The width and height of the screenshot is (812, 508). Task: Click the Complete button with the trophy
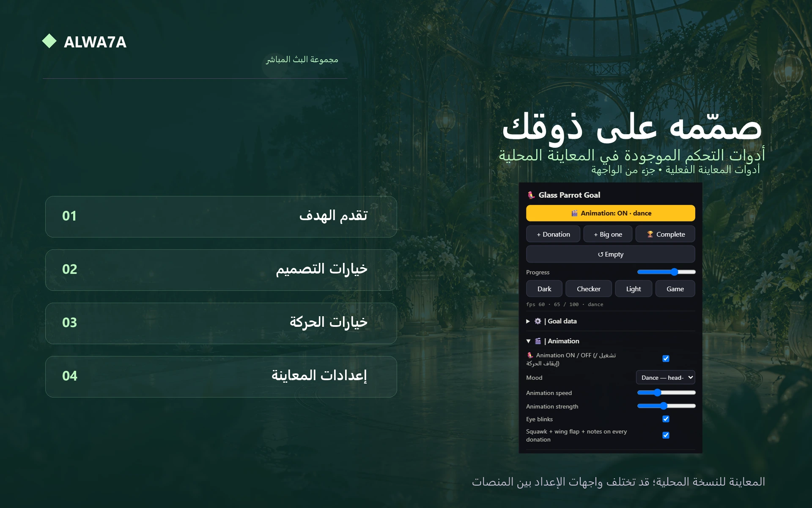666,234
